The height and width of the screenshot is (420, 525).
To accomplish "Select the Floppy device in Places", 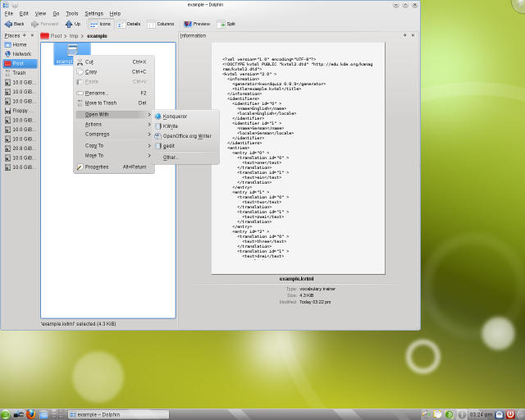I will coord(21,110).
